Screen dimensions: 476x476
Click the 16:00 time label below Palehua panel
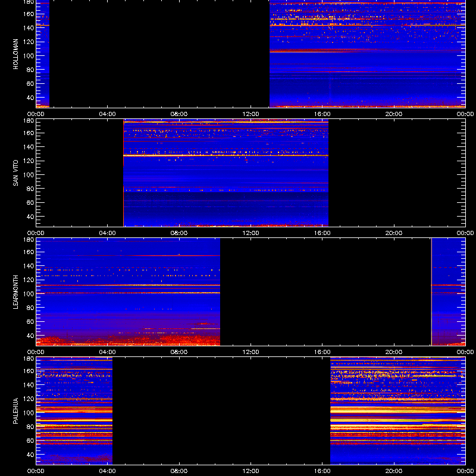(x=322, y=471)
